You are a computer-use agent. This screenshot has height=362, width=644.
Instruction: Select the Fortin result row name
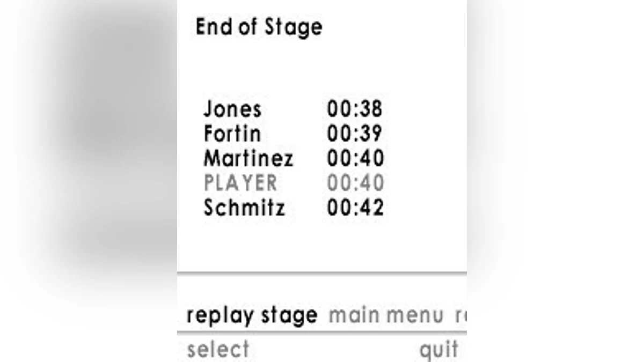click(x=232, y=134)
